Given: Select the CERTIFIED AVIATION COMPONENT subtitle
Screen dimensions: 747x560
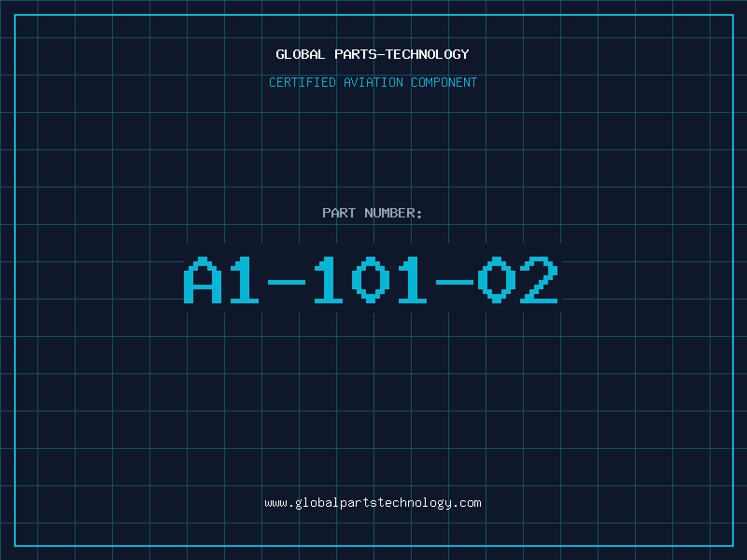Looking at the screenshot, I should coord(373,82).
